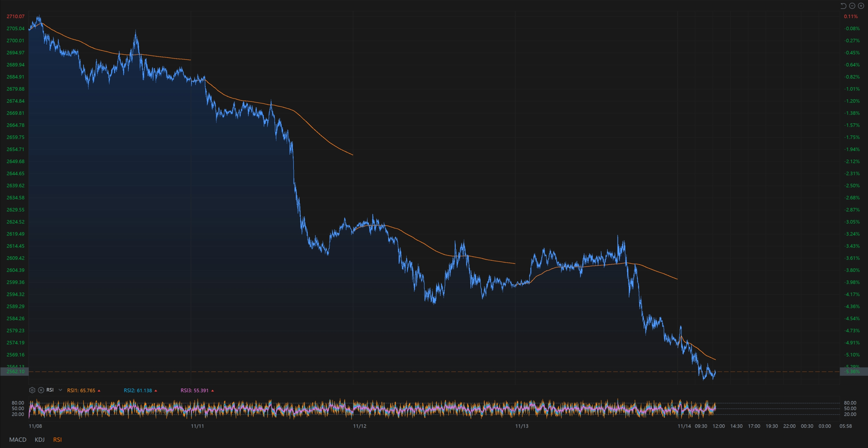Click the 2624.52 price axis label
Screen dimensions: 868x448
16,222
